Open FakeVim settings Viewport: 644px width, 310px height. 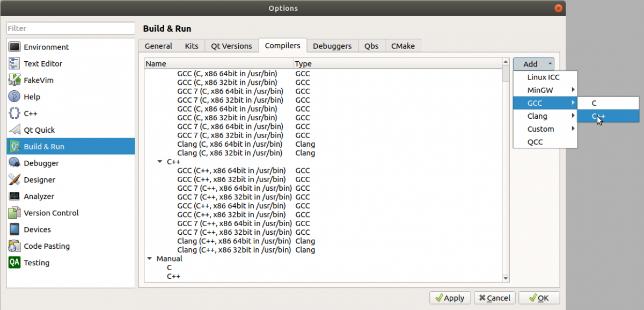coord(13,80)
